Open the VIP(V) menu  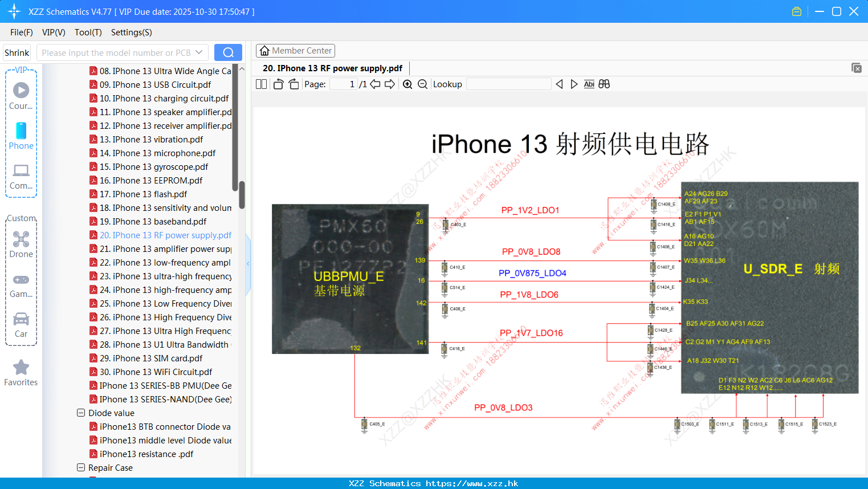point(54,32)
